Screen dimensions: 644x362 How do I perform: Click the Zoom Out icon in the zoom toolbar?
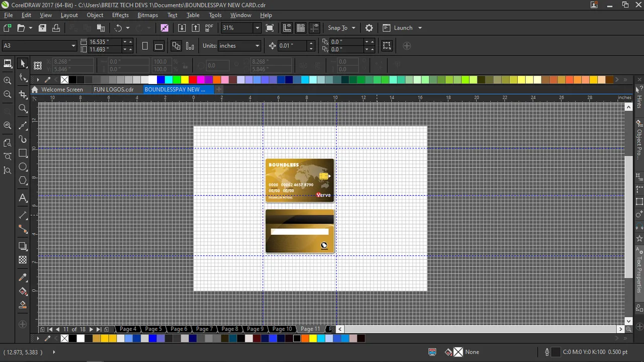7,95
